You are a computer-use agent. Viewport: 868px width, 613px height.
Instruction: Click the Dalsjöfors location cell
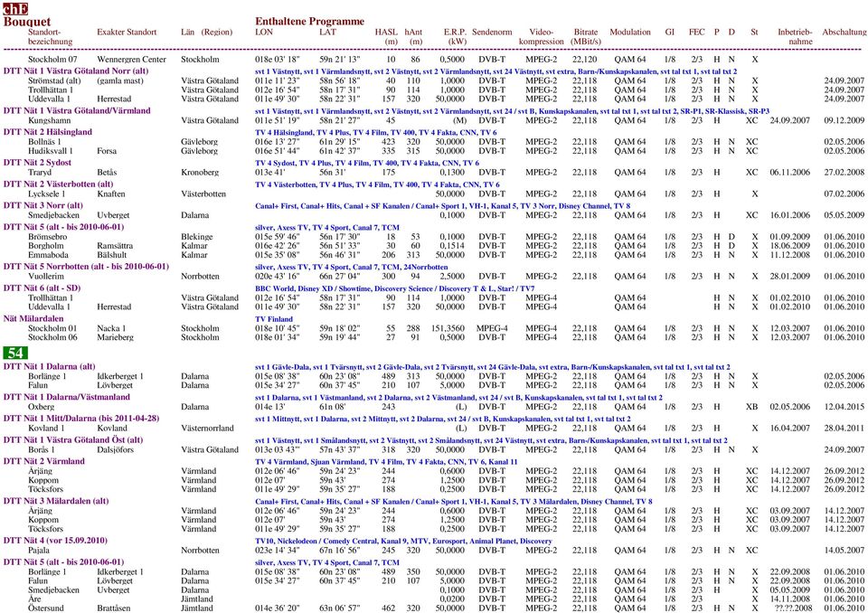115,449
